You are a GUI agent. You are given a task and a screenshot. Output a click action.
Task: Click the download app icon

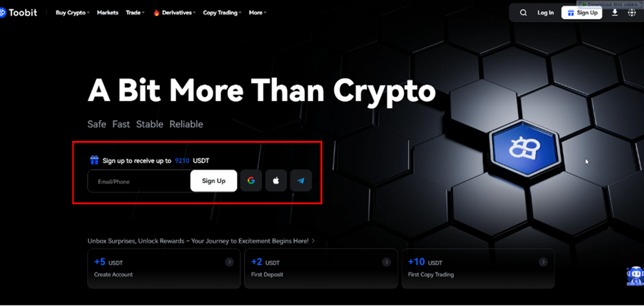click(615, 13)
